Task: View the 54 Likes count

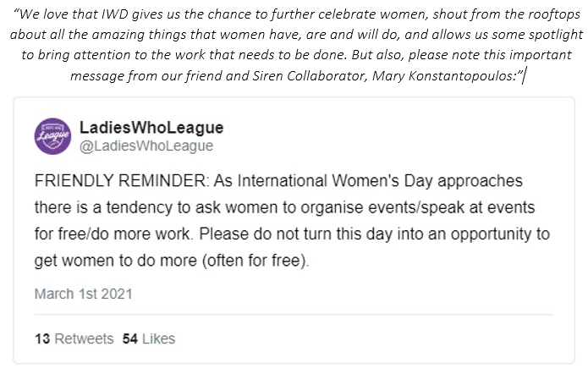Action: tap(148, 338)
